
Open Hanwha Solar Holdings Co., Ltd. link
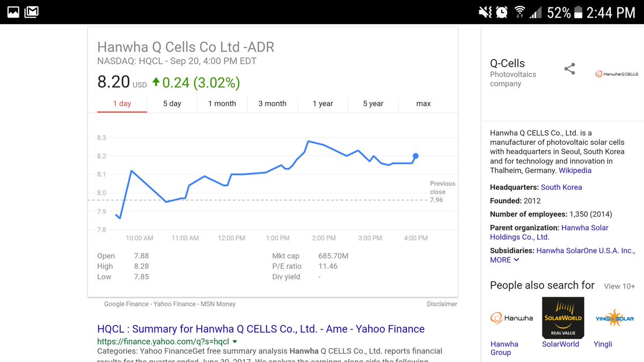click(x=549, y=232)
